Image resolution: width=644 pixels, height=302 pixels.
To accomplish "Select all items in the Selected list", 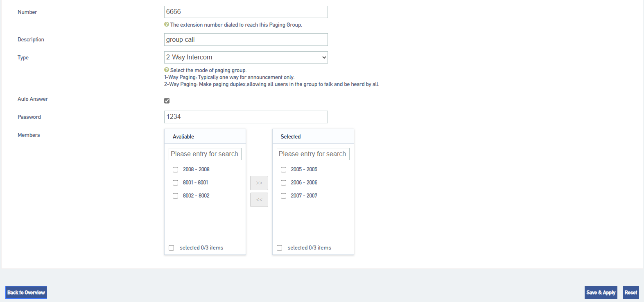I will click(279, 248).
